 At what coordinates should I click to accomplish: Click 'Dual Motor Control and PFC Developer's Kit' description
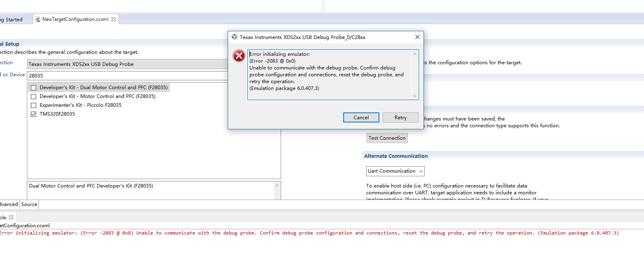[91, 186]
